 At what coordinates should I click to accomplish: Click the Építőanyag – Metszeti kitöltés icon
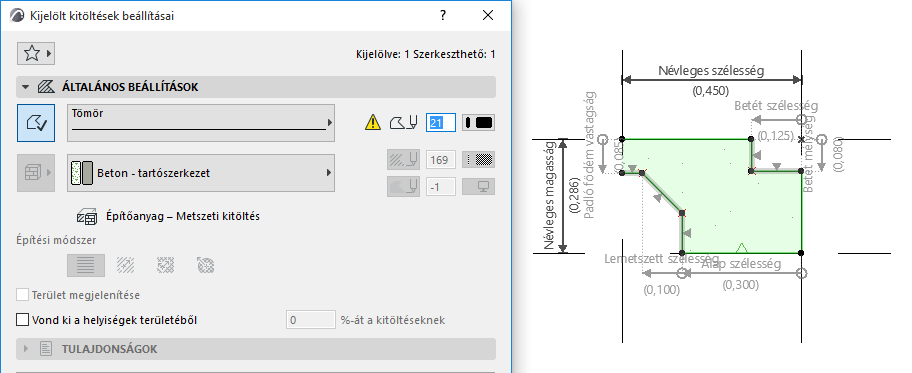(87, 216)
